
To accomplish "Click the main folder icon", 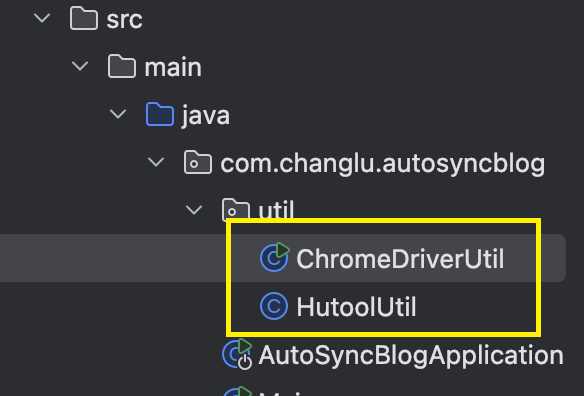I will tap(122, 66).
